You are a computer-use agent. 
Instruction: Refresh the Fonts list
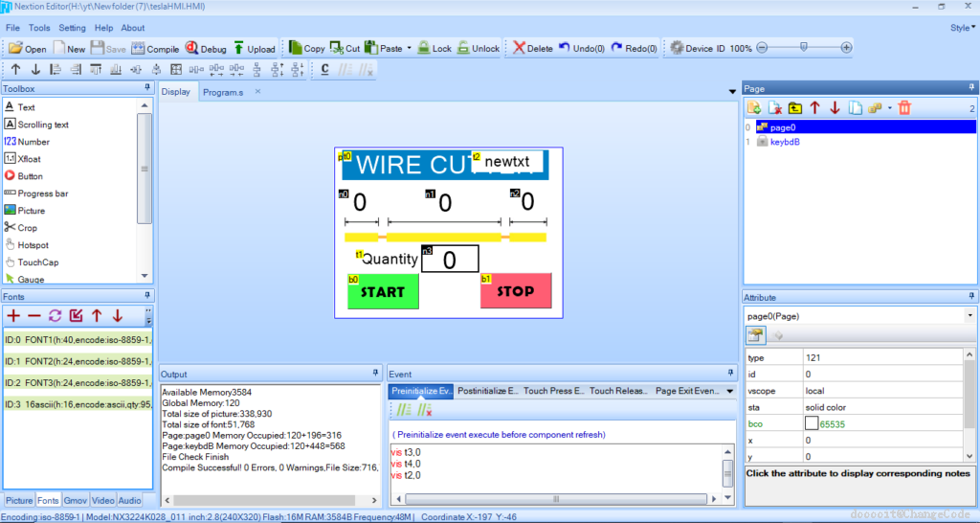click(x=56, y=315)
